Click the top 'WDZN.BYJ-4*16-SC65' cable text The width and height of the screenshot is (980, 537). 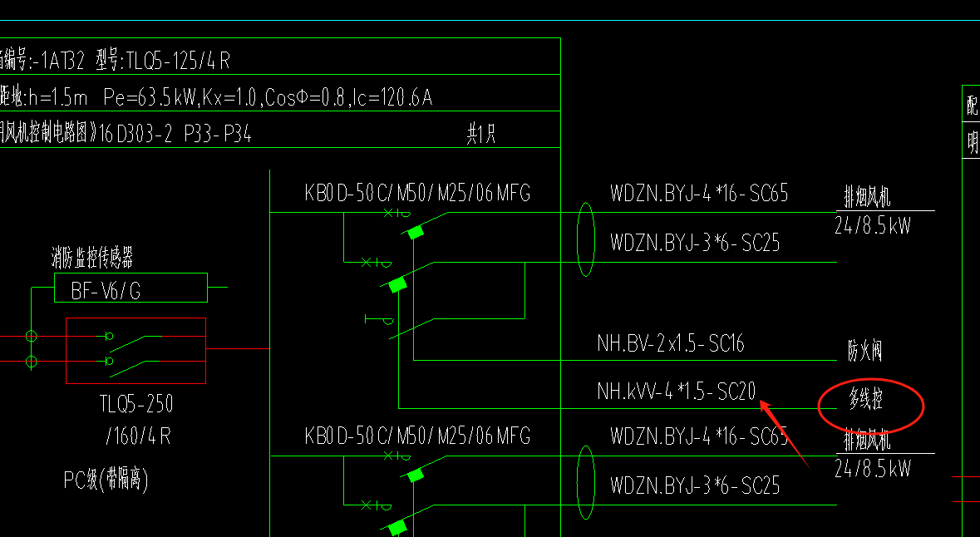[x=699, y=193]
